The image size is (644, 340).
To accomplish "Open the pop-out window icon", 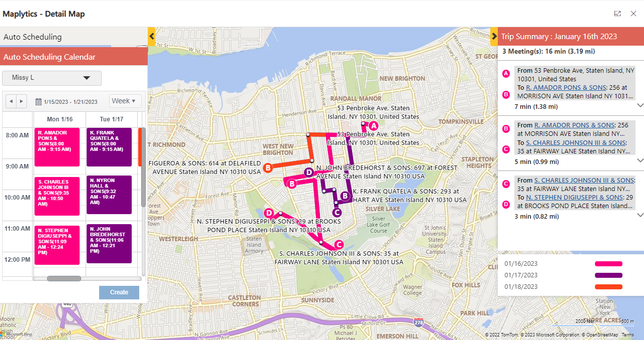I will [617, 14].
